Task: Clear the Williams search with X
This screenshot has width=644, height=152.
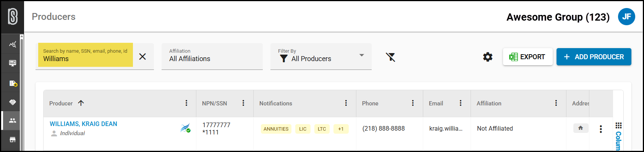Action: [142, 57]
